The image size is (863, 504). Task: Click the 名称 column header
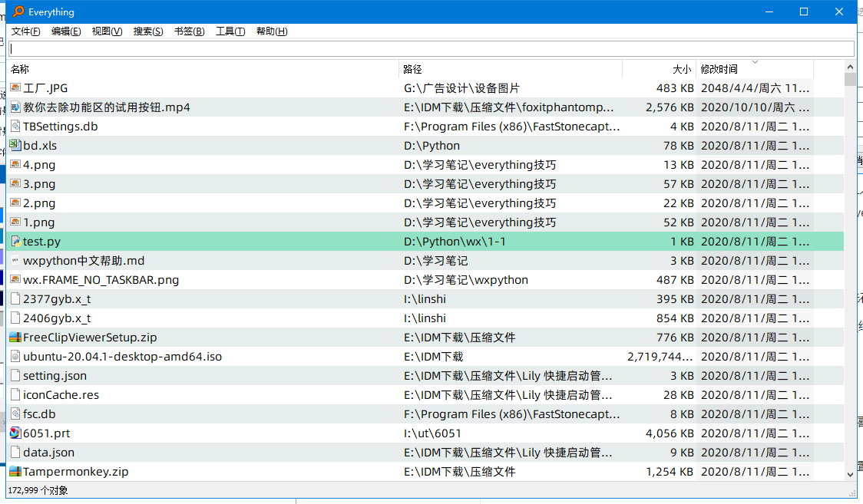(20, 69)
